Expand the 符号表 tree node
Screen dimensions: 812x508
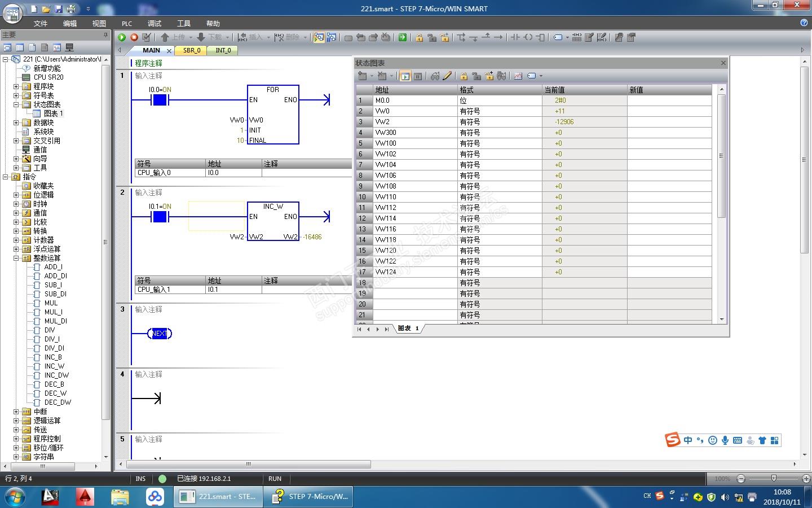pos(16,95)
